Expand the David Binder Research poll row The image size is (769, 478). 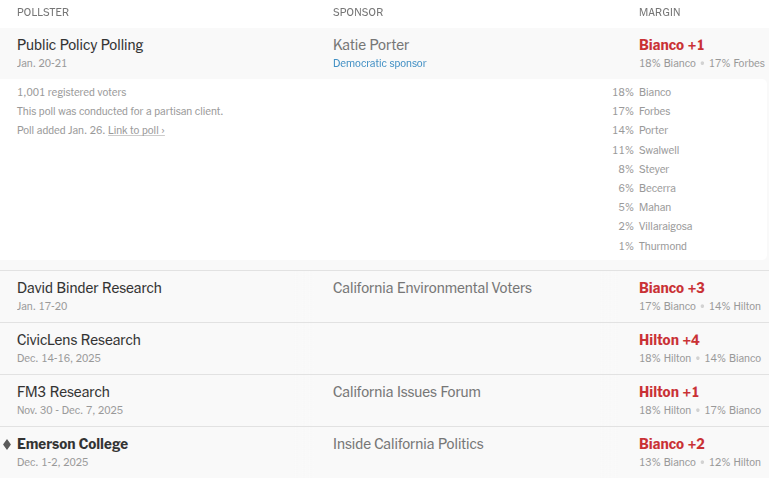pyautogui.click(x=89, y=288)
